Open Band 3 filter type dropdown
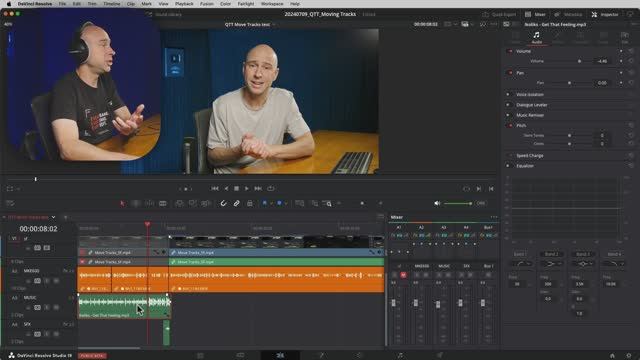 click(x=583, y=264)
